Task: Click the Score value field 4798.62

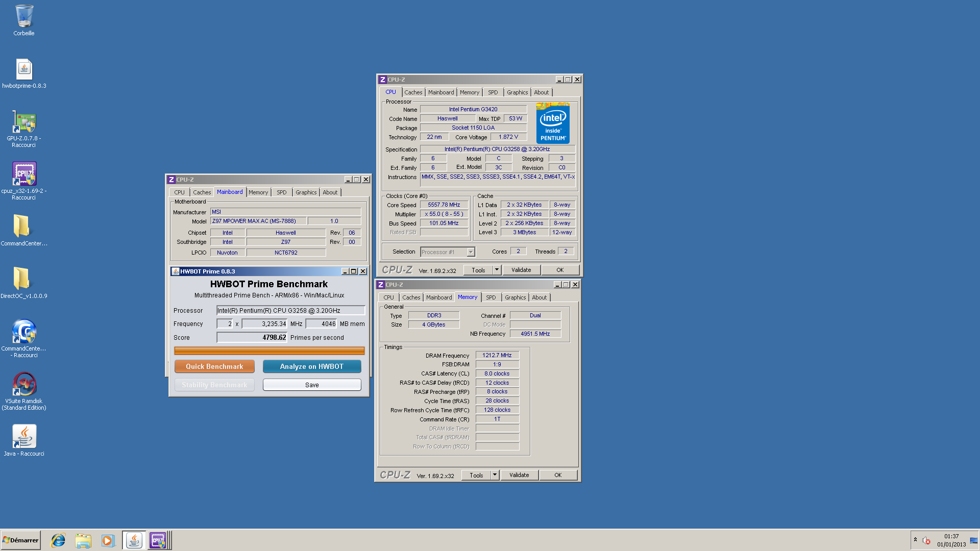Action: pyautogui.click(x=252, y=337)
